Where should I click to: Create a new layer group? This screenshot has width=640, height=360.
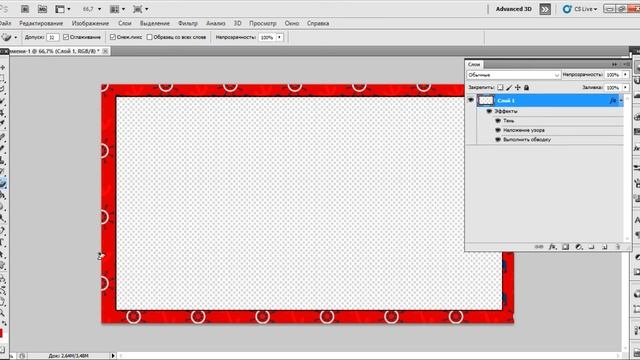click(x=591, y=247)
